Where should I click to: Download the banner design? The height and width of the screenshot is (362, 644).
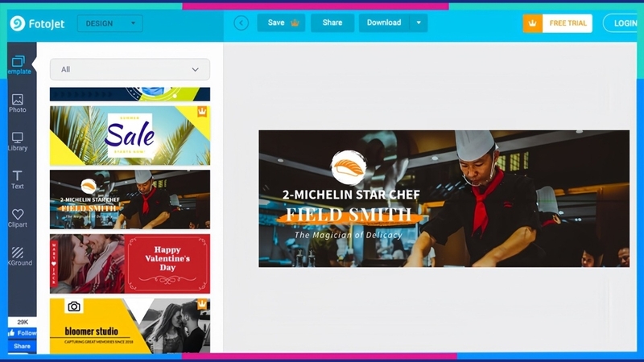pyautogui.click(x=384, y=23)
